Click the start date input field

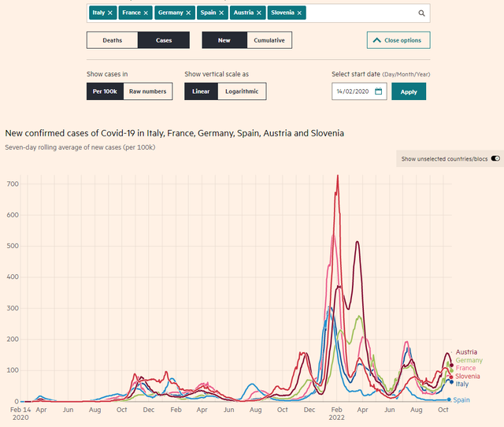(353, 91)
